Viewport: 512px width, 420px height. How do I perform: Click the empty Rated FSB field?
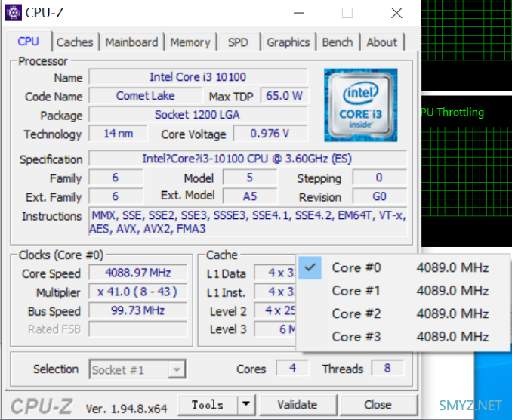137,329
